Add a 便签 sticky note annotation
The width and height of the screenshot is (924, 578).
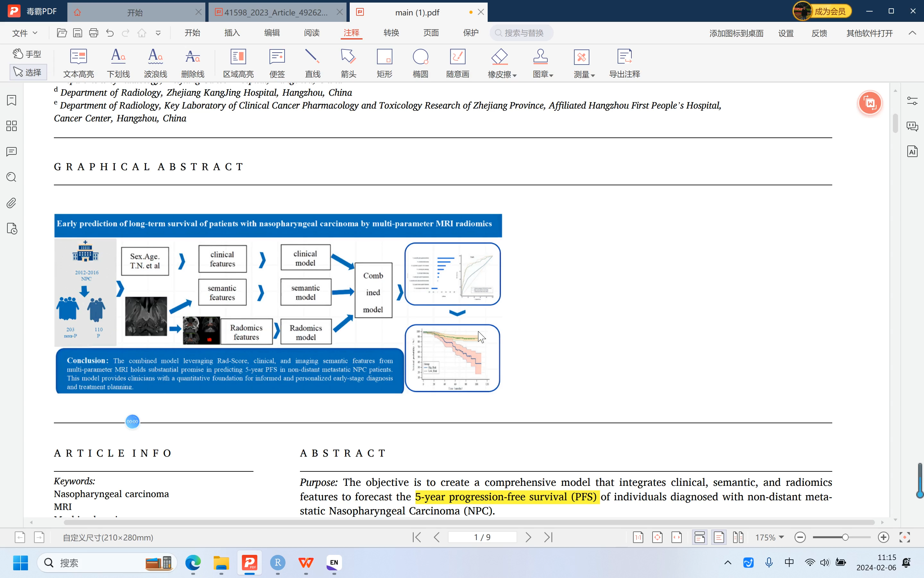point(277,63)
